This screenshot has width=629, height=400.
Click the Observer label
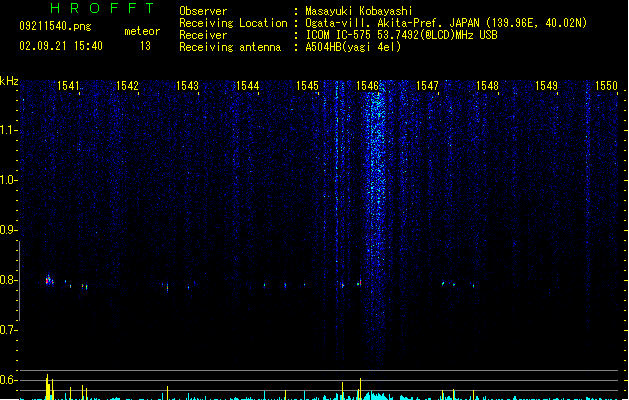tap(203, 11)
